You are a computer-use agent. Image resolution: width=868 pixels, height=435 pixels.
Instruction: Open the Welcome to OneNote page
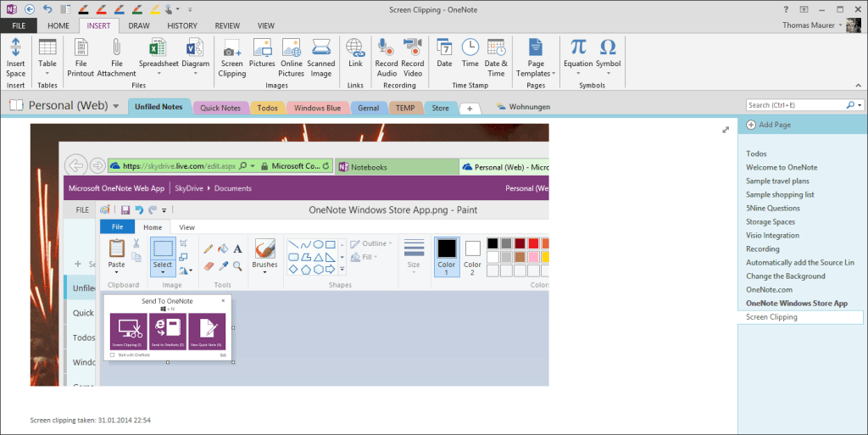(x=781, y=167)
